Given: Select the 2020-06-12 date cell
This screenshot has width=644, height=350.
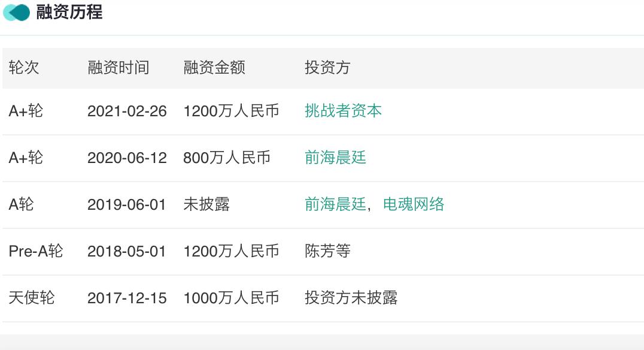Looking at the screenshot, I should [x=127, y=158].
